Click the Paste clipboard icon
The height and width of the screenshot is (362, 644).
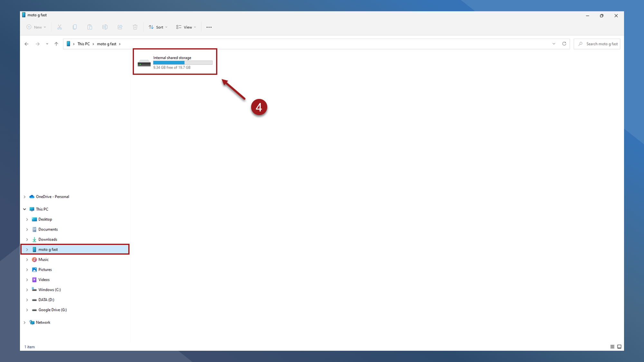tap(90, 27)
